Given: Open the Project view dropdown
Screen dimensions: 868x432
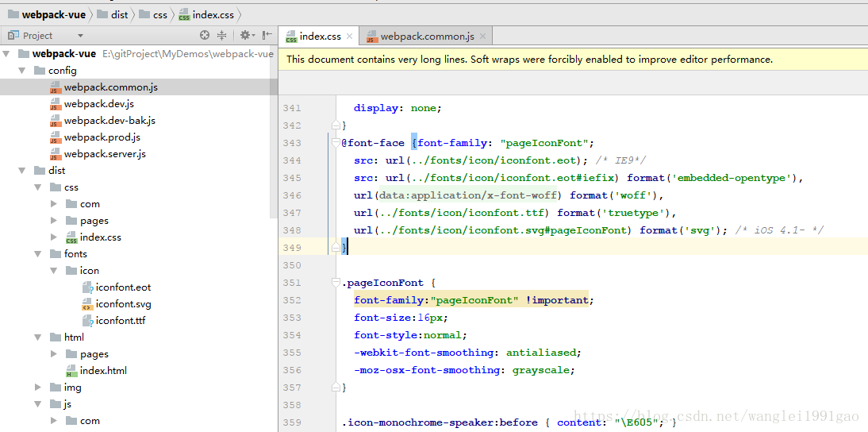Looking at the screenshot, I should pos(80,36).
